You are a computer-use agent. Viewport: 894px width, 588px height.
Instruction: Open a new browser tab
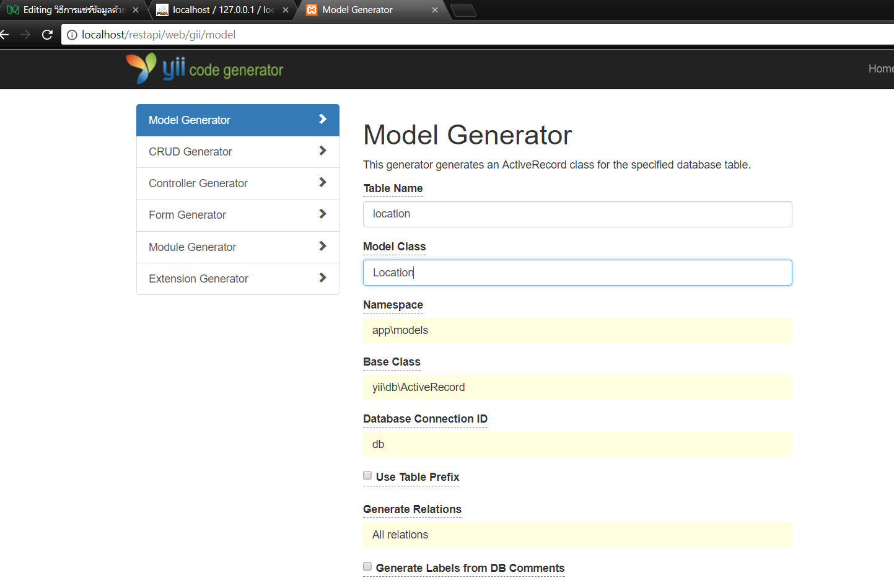coord(463,10)
